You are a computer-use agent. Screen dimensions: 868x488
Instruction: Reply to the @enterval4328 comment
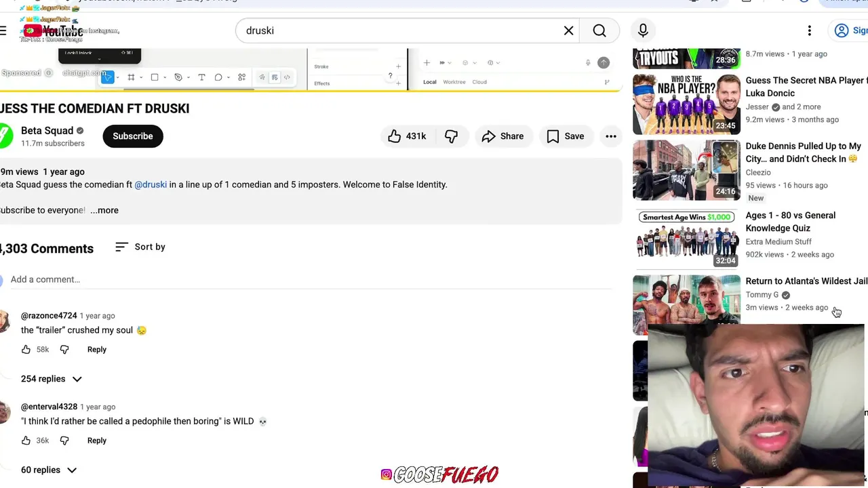click(97, 441)
